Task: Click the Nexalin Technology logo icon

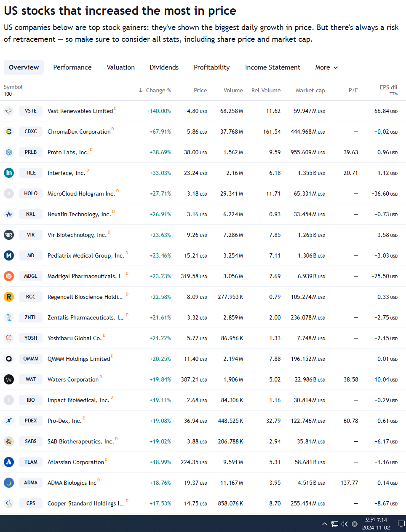Action: pyautogui.click(x=9, y=214)
